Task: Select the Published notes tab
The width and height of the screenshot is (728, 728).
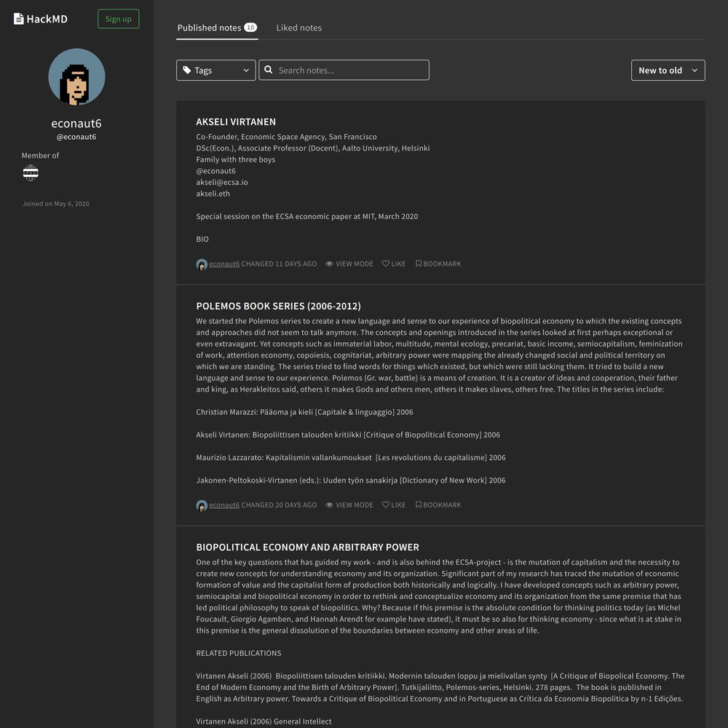Action: (x=217, y=28)
